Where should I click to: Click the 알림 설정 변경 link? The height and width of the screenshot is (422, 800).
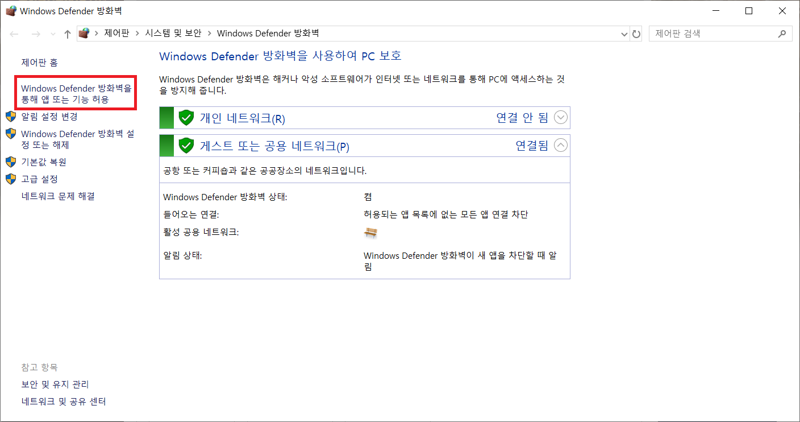(x=49, y=117)
